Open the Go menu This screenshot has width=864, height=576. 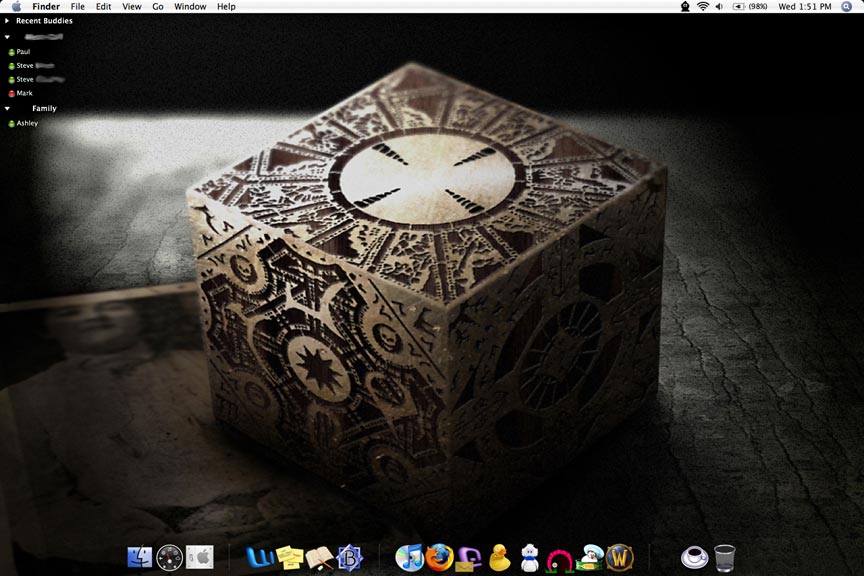tap(158, 7)
